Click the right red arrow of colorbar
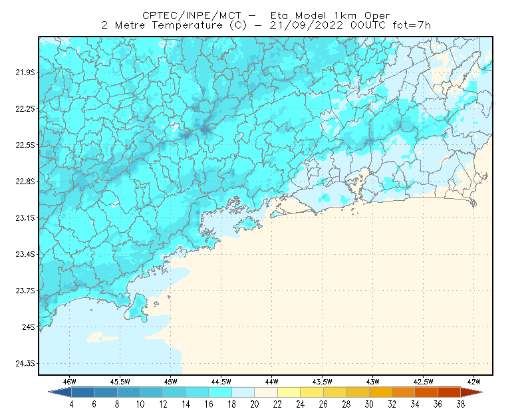532x411 pixels. (472, 392)
